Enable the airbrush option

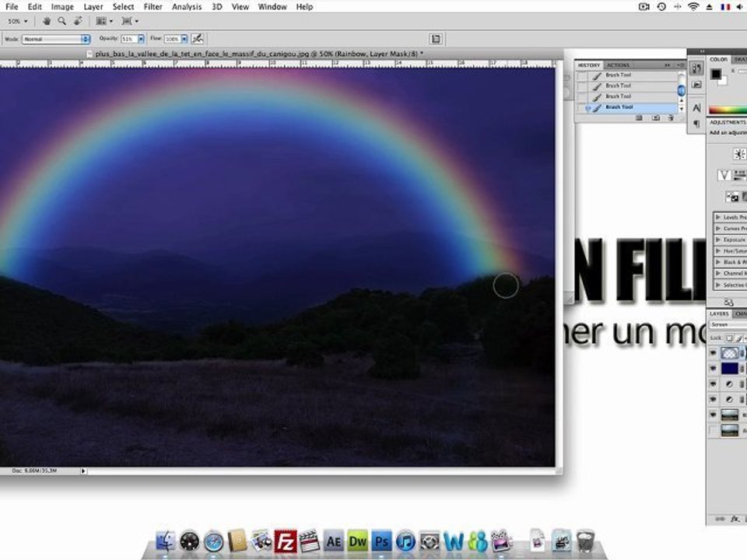point(197,39)
